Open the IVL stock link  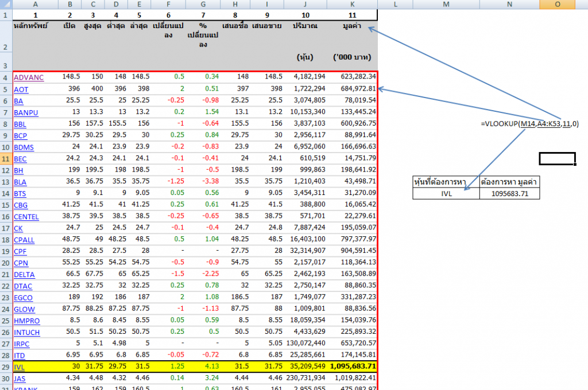pyautogui.click(x=19, y=367)
